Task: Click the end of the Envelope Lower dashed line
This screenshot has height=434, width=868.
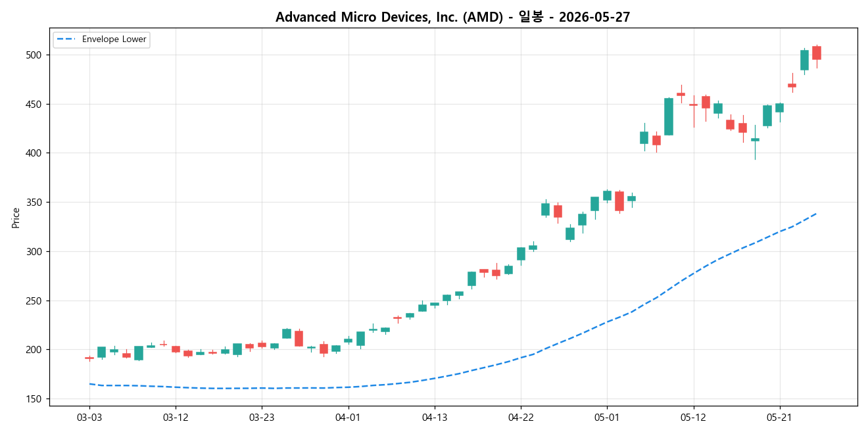Action: 817,213
